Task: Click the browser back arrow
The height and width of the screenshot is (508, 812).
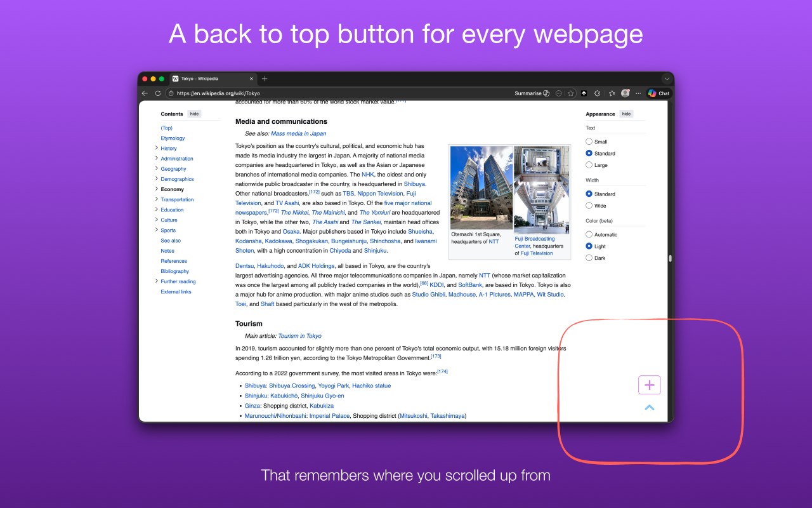Action: (145, 93)
